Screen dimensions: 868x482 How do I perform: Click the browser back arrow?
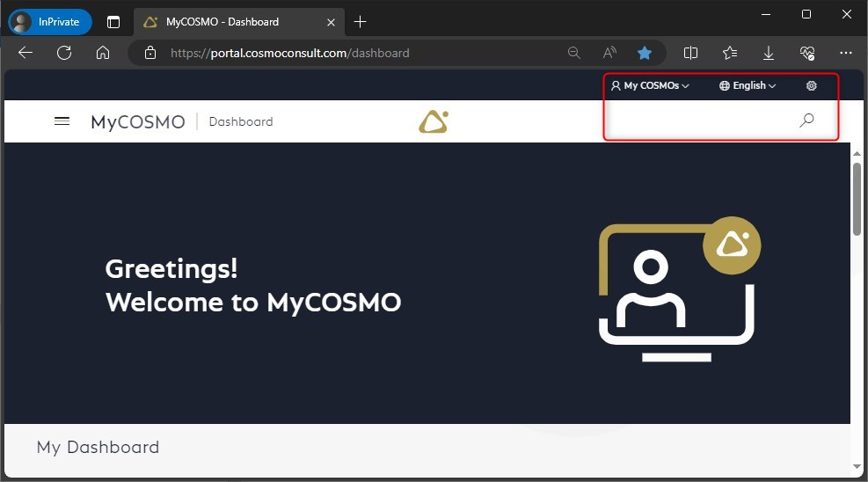(26, 53)
